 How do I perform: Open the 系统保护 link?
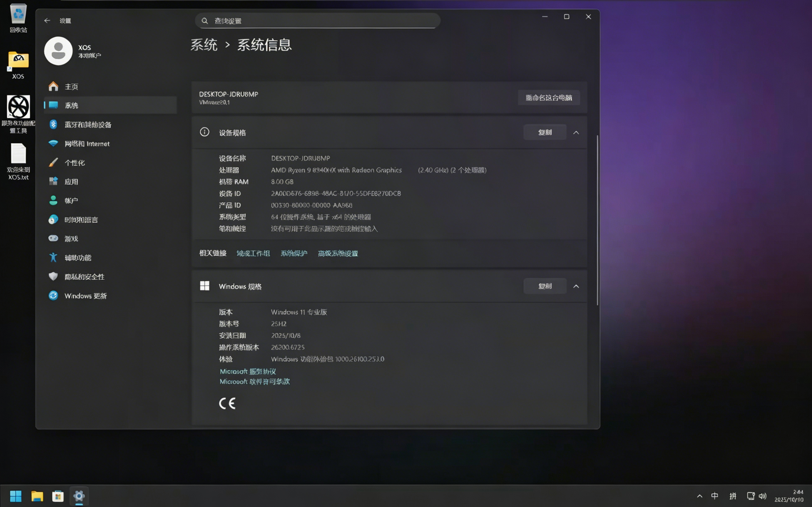pos(294,254)
